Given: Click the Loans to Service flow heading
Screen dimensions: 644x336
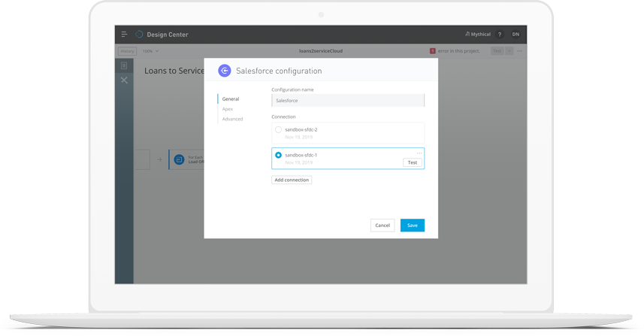Looking at the screenshot, I should click(174, 71).
